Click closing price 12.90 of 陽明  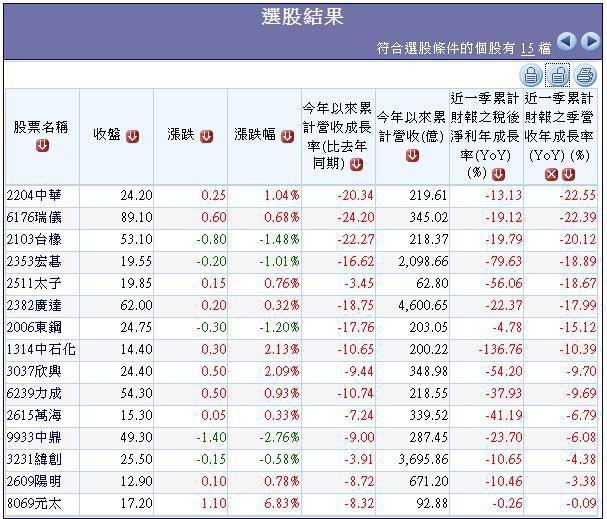tap(136, 482)
